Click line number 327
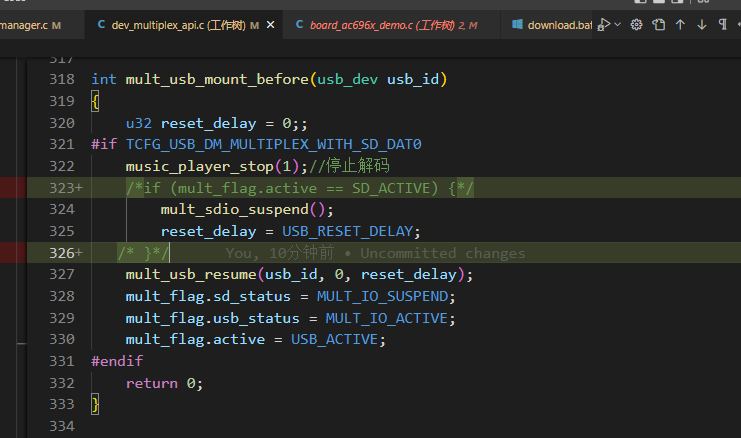Image resolution: width=741 pixels, height=438 pixels. pyautogui.click(x=62, y=274)
